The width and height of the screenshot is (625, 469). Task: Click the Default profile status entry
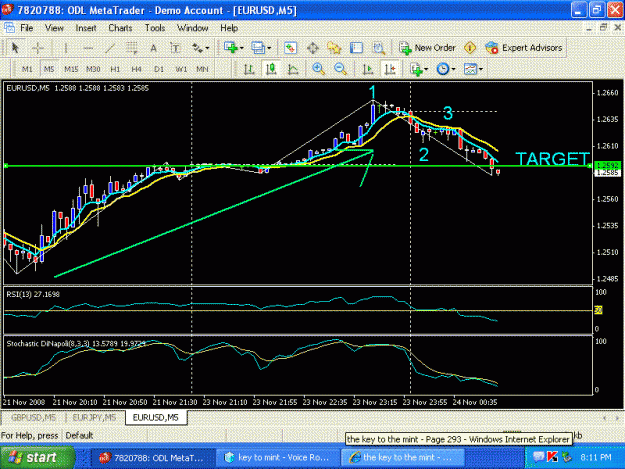coord(79,436)
